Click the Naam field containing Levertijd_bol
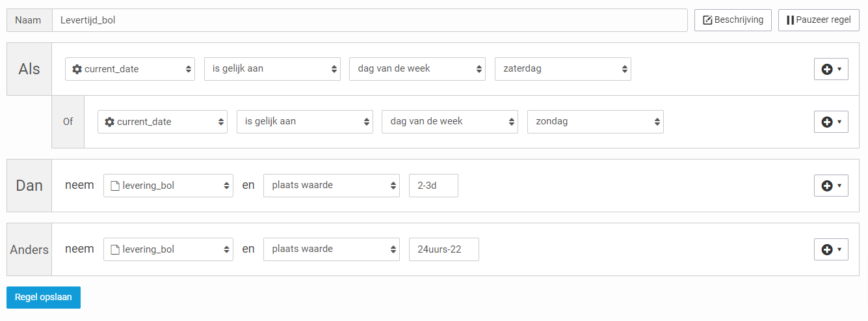Image resolution: width=868 pixels, height=321 pixels. (369, 20)
